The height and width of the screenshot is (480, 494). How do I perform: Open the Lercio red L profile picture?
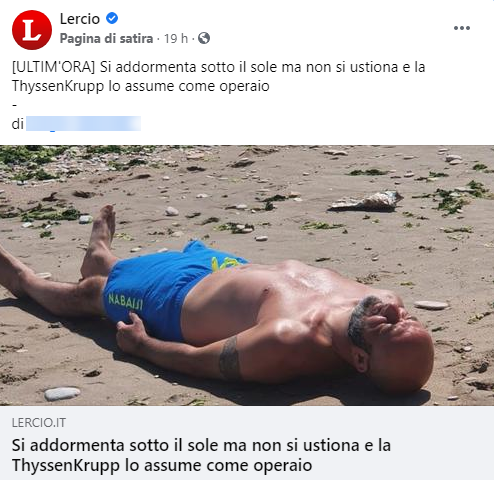tap(32, 30)
